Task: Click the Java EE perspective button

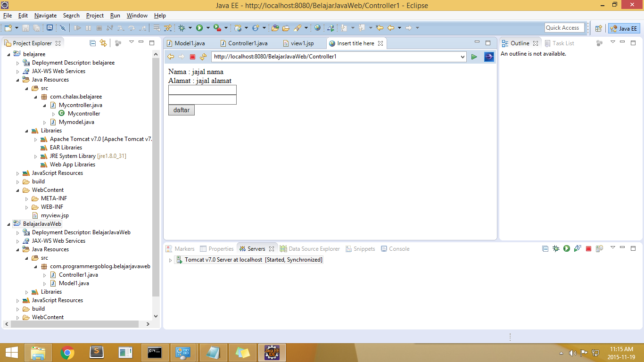Action: pyautogui.click(x=624, y=28)
